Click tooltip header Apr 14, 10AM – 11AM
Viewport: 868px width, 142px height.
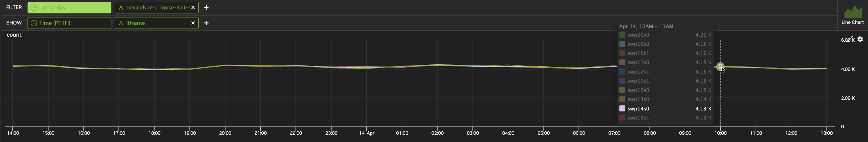[x=646, y=26]
